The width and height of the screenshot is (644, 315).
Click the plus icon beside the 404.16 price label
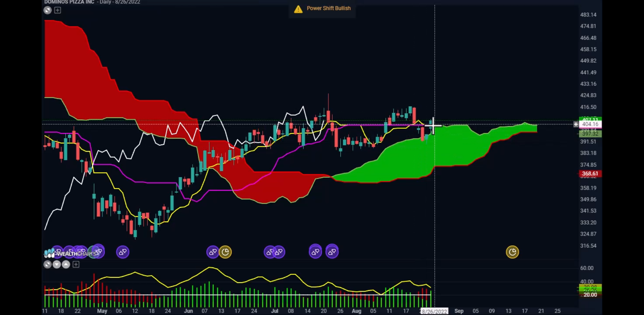click(576, 124)
